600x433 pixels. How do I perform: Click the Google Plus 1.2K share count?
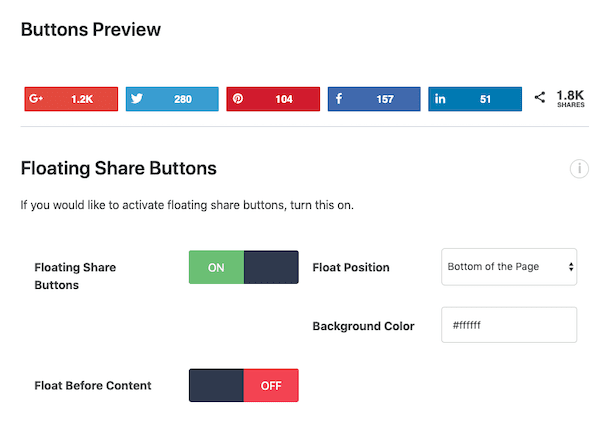[x=82, y=99]
